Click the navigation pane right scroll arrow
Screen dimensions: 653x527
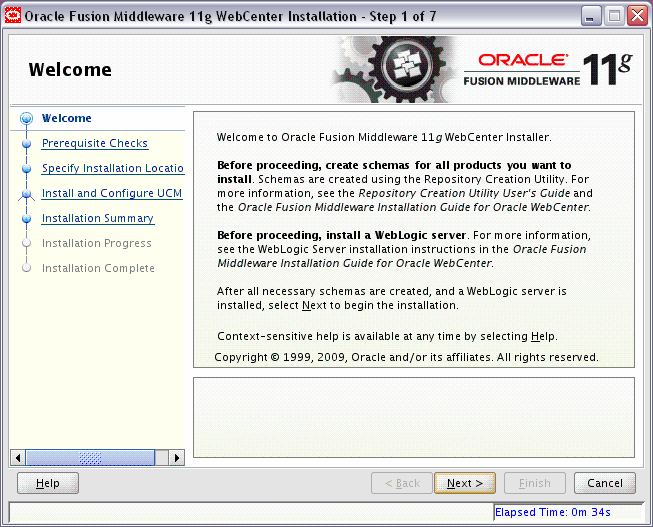click(177, 458)
